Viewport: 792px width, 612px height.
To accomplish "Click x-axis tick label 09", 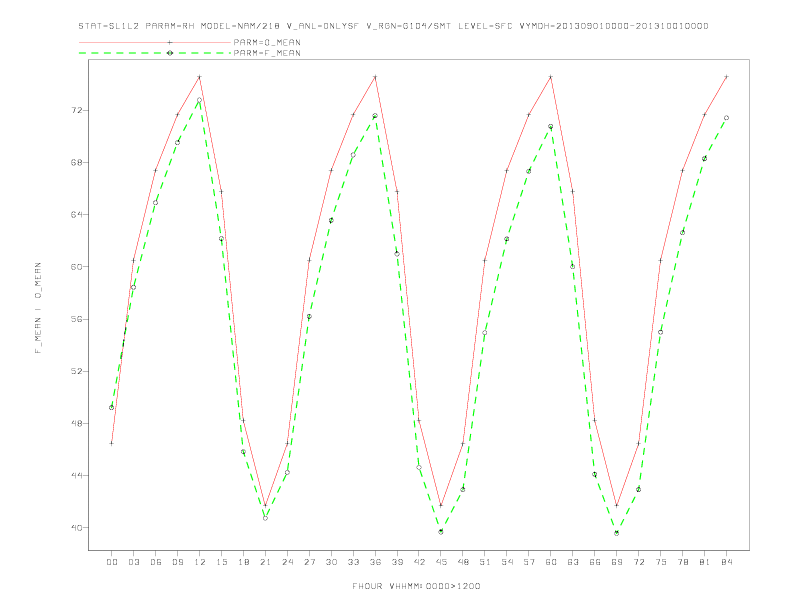I will (x=177, y=562).
